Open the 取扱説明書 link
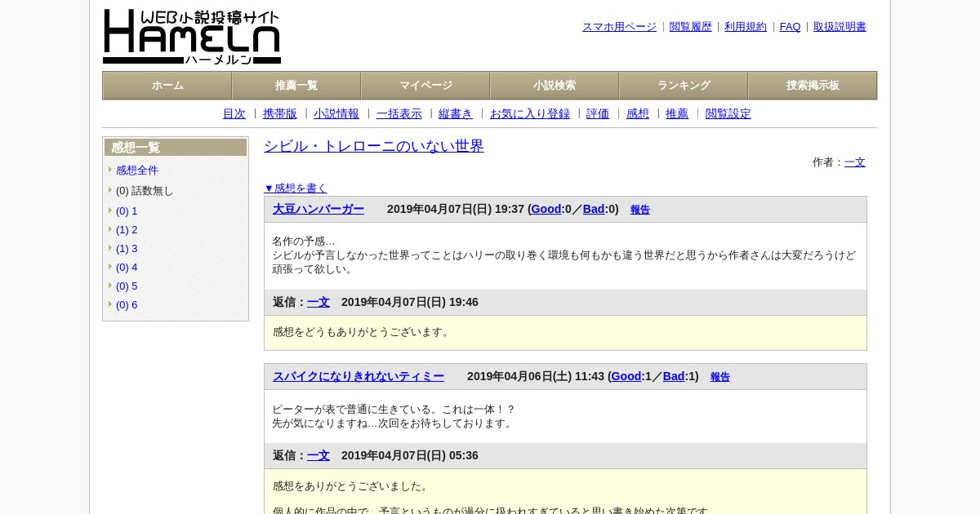The image size is (980, 514). point(840,27)
